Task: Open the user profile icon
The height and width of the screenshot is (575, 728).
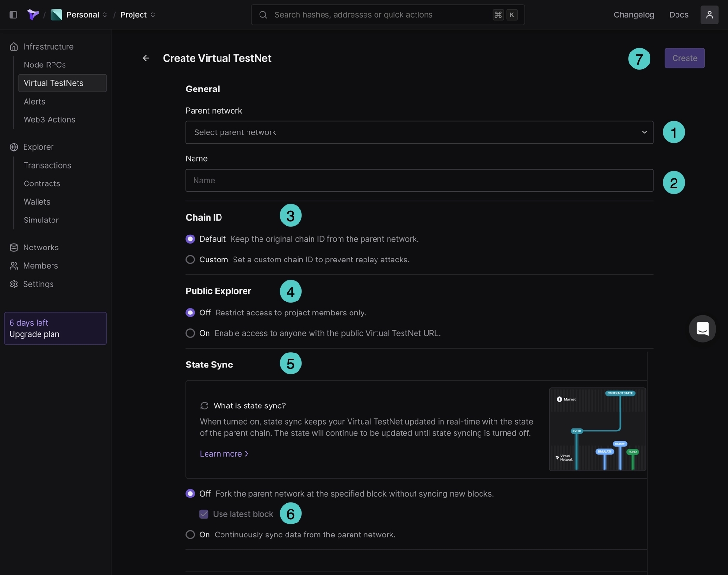Action: 709,15
